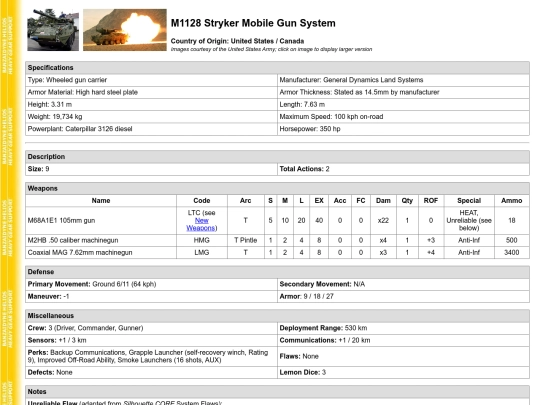Viewport: 540px width, 405px height.
Task: Click the 'Maneuver: -1' cell
Action: [x=151, y=297]
